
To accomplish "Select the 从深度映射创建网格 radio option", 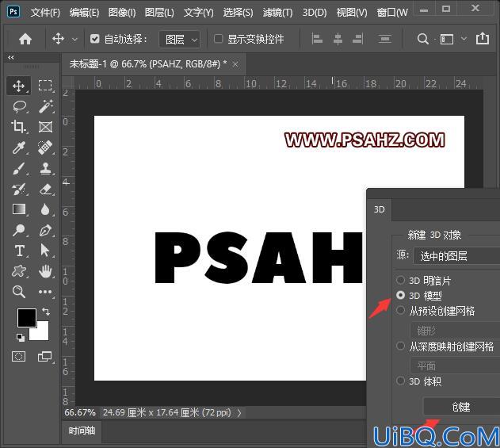I will point(400,346).
